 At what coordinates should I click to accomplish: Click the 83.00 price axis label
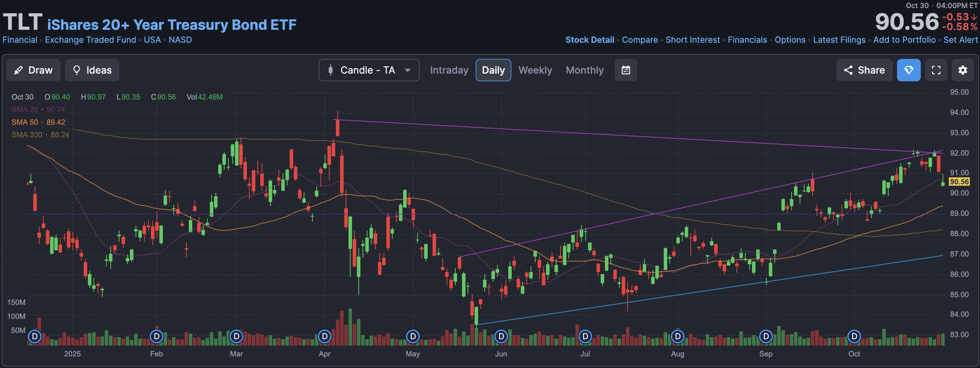pyautogui.click(x=959, y=334)
